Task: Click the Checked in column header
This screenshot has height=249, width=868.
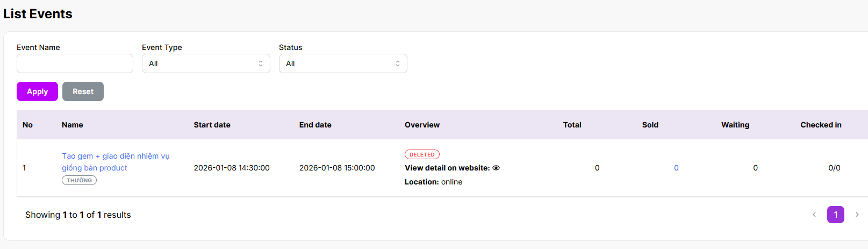Action: click(821, 125)
